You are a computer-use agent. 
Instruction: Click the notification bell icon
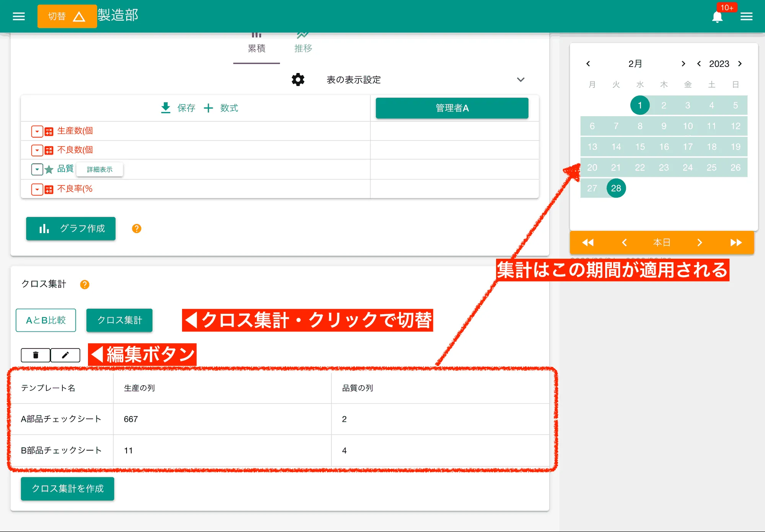[x=718, y=16]
